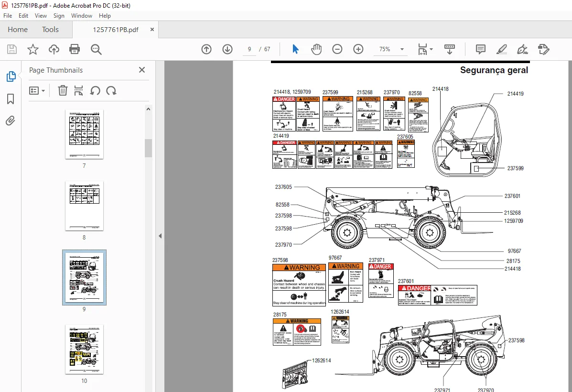
Task: Go to the next page
Action: tap(227, 49)
